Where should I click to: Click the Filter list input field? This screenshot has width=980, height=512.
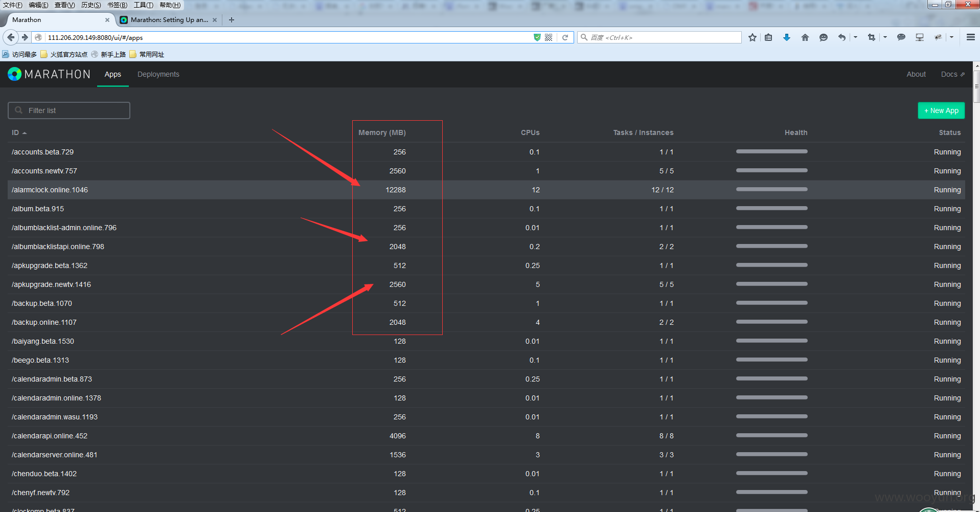click(x=69, y=110)
